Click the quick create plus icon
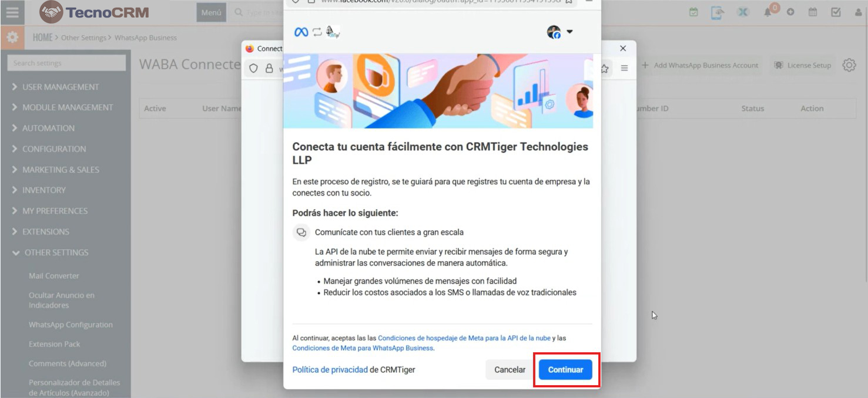Image resolution: width=868 pixels, height=398 pixels. tap(790, 12)
